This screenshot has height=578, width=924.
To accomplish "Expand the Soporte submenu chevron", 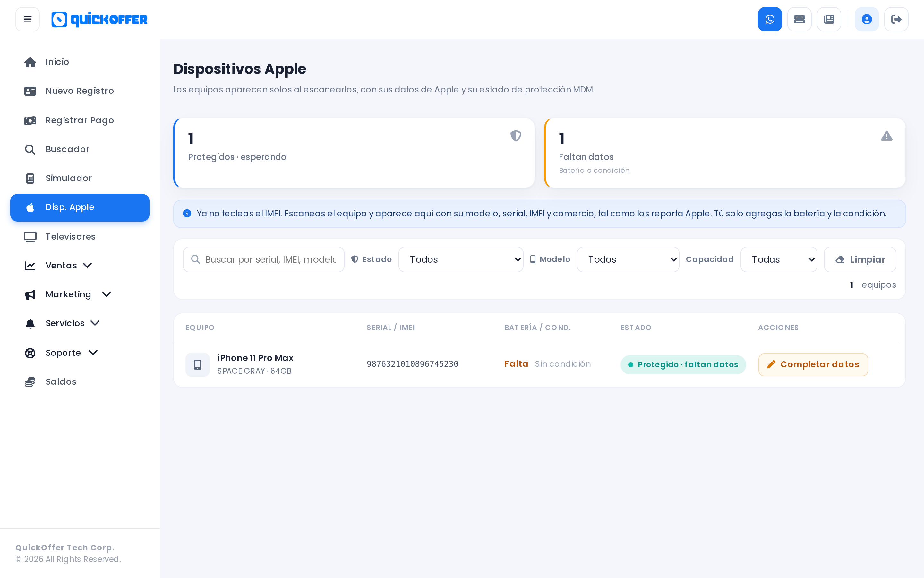I will coord(93,353).
